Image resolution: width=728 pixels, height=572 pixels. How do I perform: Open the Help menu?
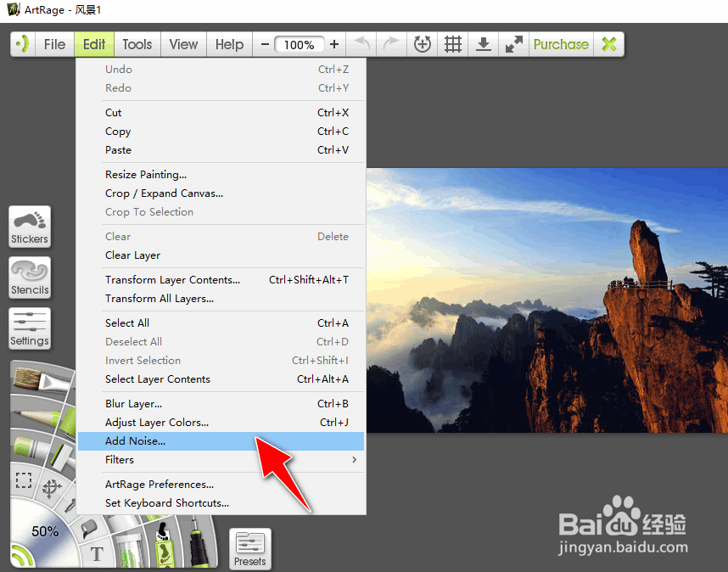click(229, 44)
